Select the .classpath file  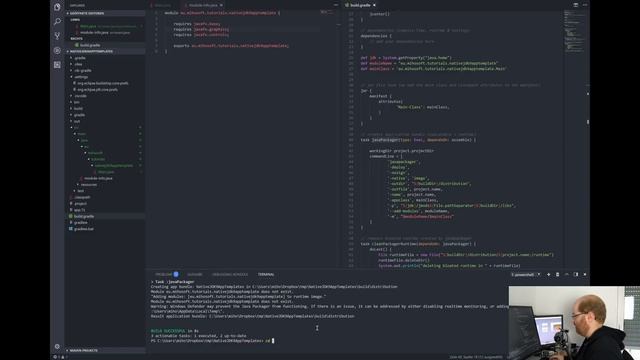pos(82,197)
